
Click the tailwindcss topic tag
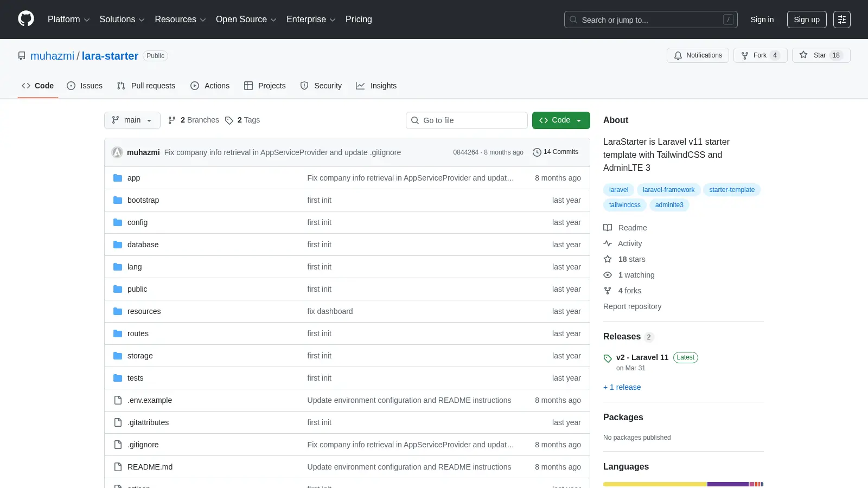click(624, 205)
